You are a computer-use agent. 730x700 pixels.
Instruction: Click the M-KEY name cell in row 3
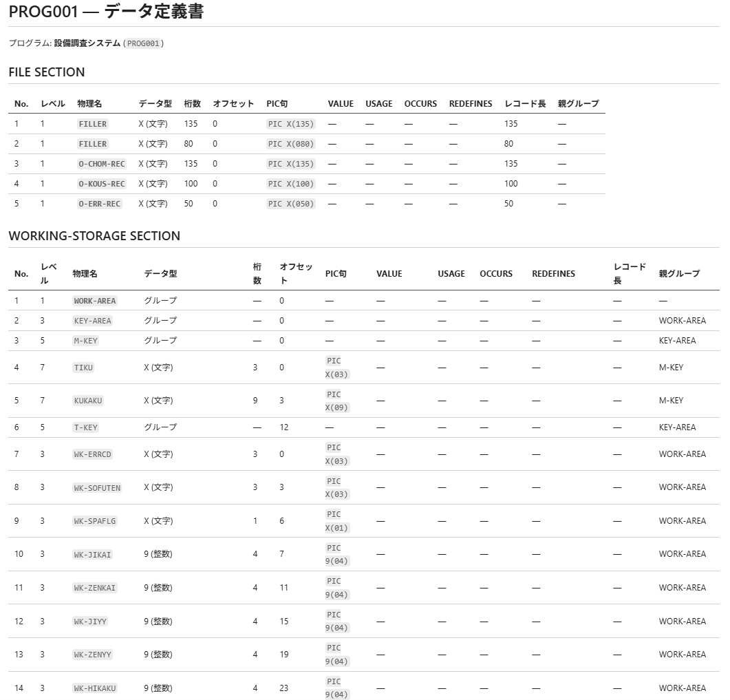86,341
